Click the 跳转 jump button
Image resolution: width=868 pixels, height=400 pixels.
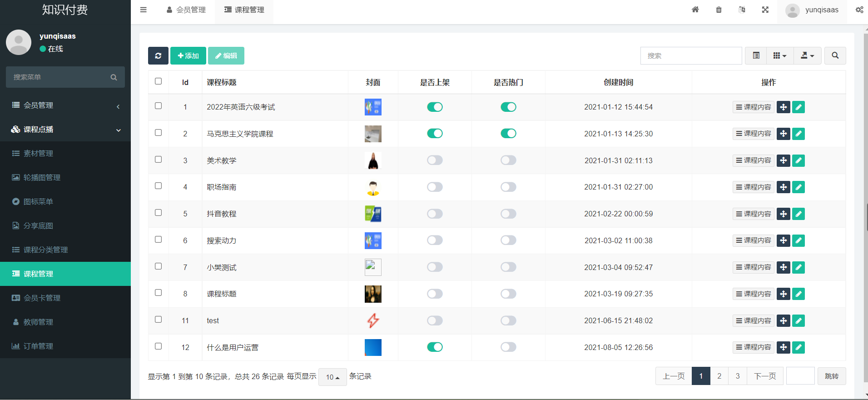[x=832, y=376]
